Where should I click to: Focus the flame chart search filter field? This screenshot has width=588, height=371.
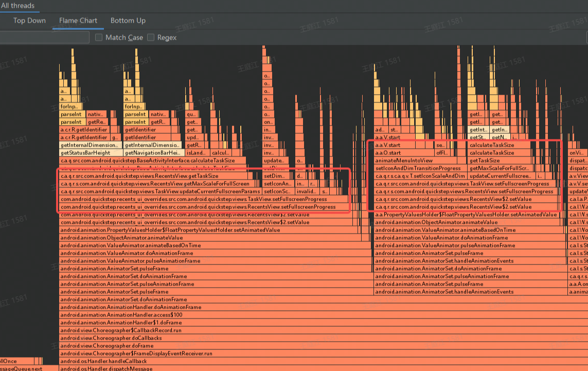tap(44, 38)
